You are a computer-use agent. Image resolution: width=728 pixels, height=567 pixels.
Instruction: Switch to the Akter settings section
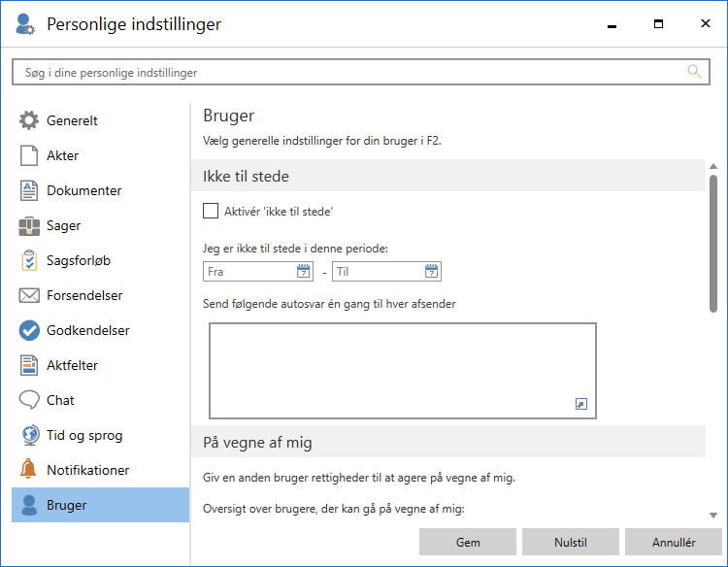(x=100, y=155)
